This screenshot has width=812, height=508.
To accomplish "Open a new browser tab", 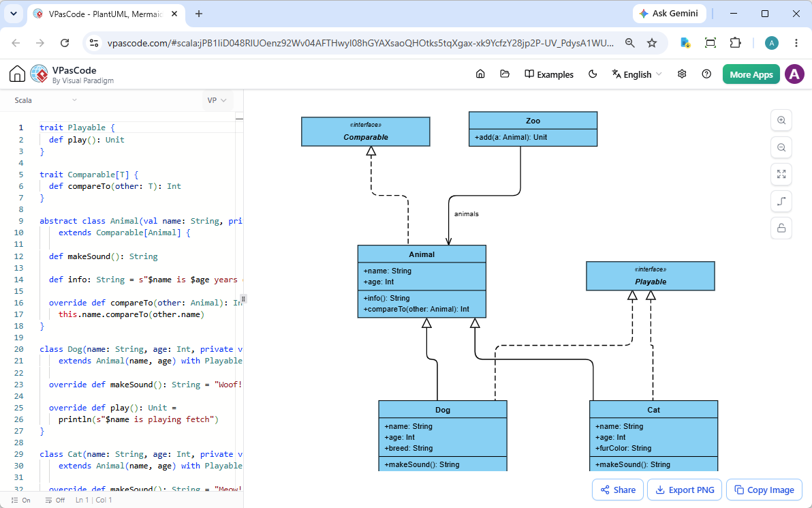I will (x=199, y=14).
